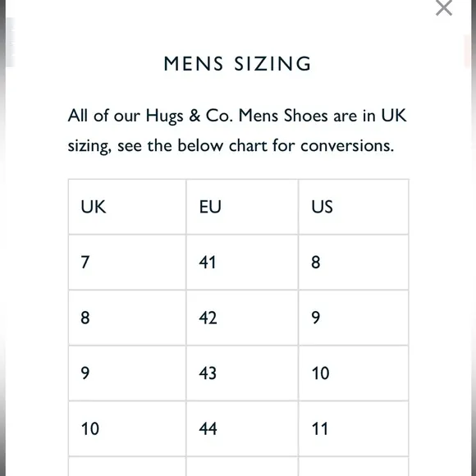Image resolution: width=476 pixels, height=476 pixels.
Task: Select the US column header cell
Action: [354, 207]
